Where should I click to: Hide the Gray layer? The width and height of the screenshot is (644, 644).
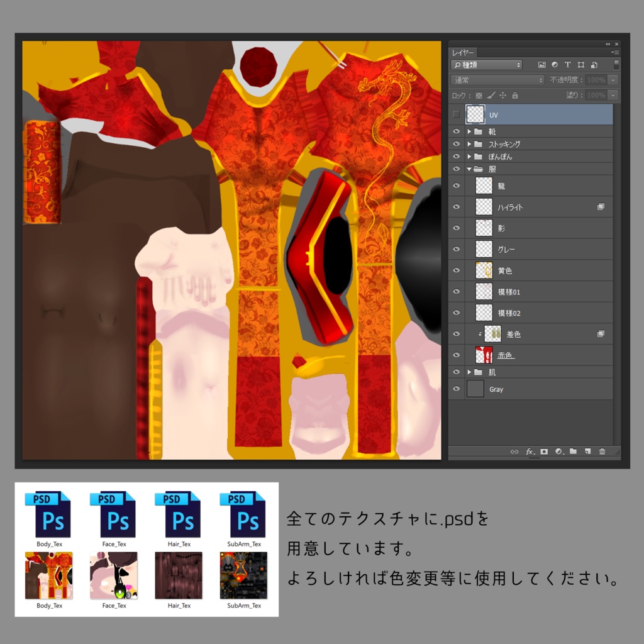click(x=456, y=389)
